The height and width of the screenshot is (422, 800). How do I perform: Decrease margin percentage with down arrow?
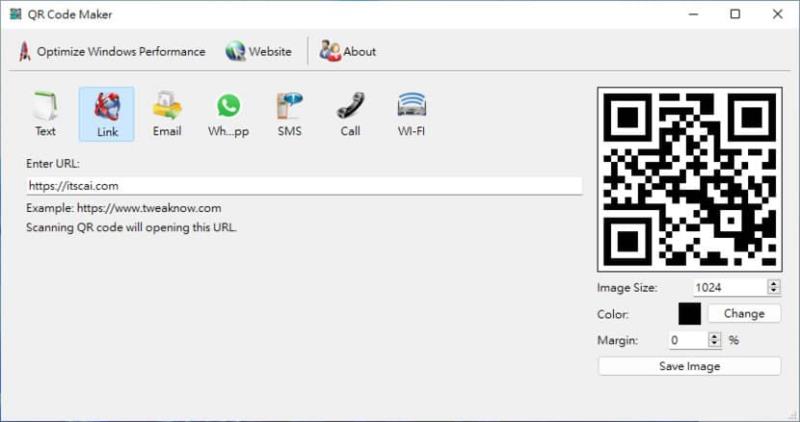point(714,344)
